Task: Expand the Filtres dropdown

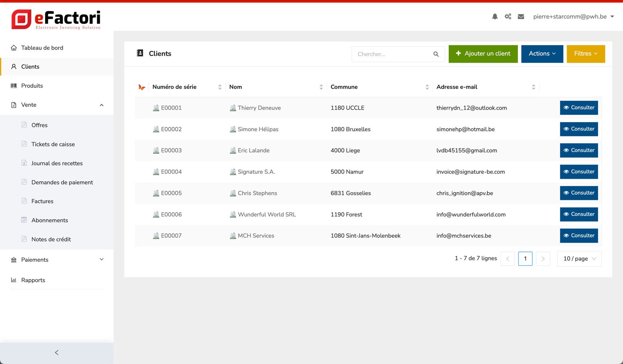Action: point(585,54)
